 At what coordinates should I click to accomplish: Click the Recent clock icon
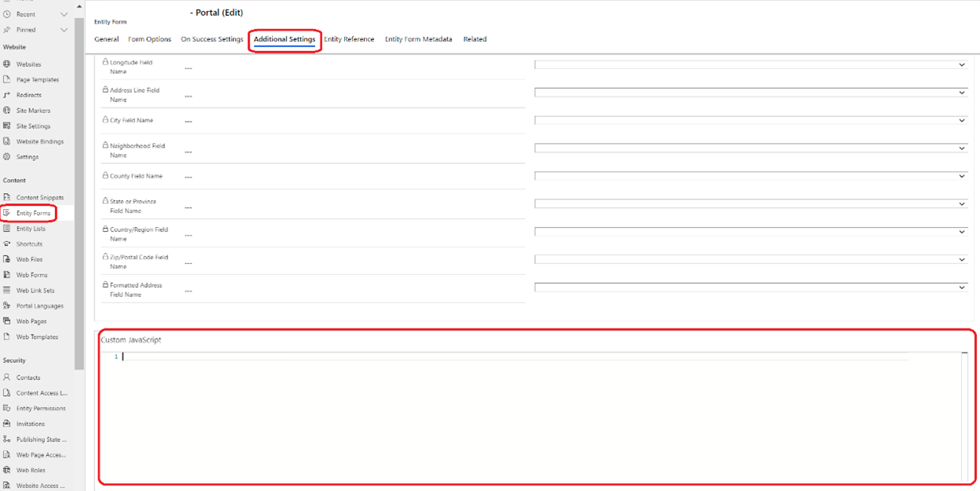click(x=7, y=14)
